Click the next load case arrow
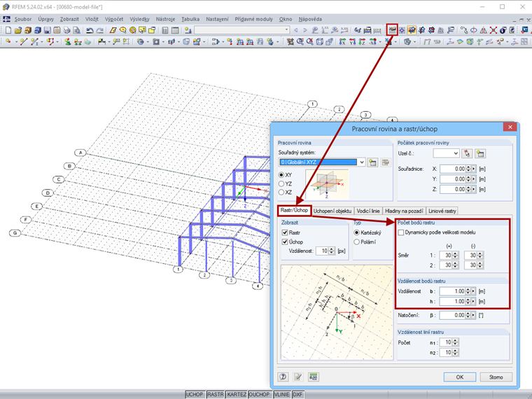The height and width of the screenshot is (399, 532). coord(305,30)
